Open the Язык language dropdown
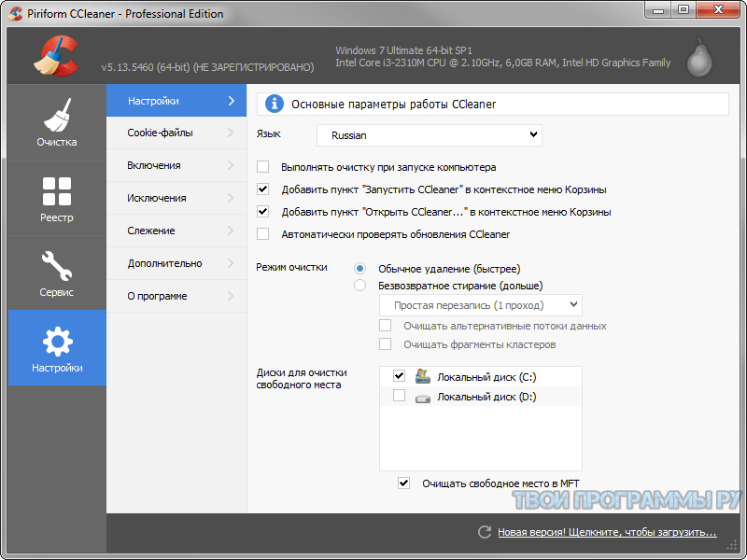Screen dimensions: 747x560 point(430,135)
